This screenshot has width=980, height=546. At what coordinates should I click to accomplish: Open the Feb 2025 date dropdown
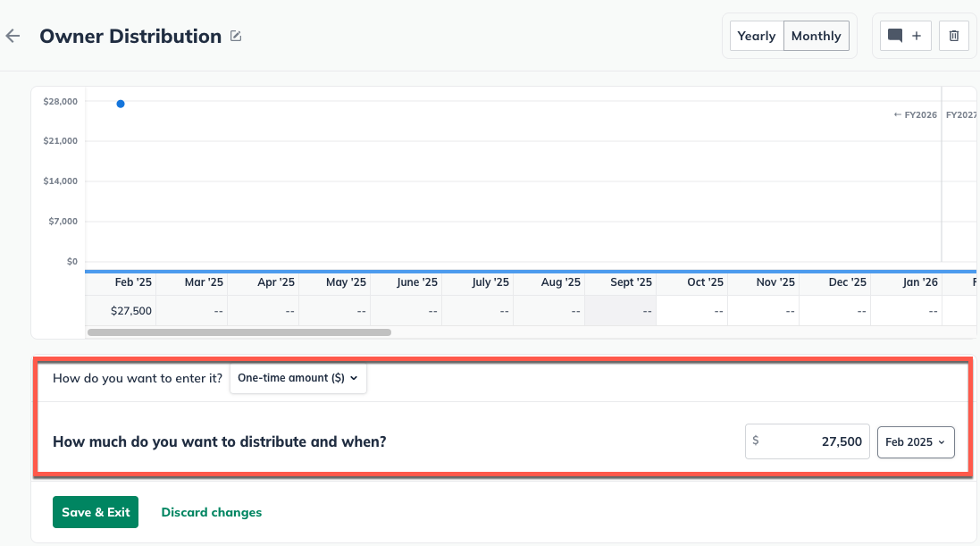click(x=916, y=441)
